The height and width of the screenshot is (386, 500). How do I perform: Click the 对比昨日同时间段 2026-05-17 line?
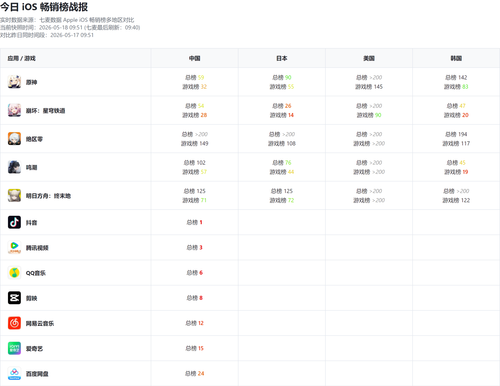47,35
